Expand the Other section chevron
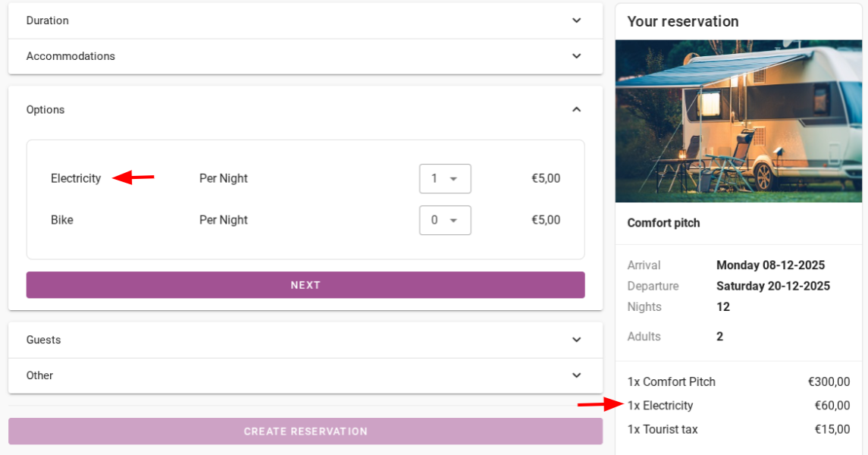 tap(576, 375)
